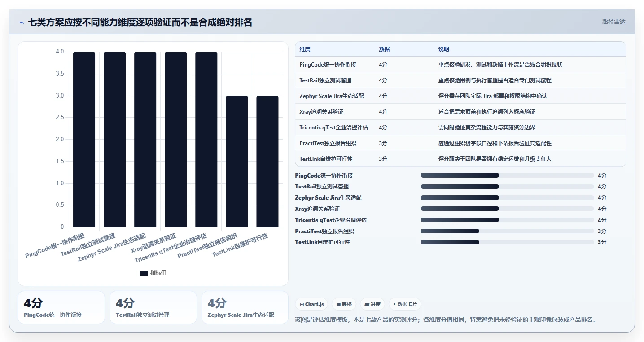Click the Zephyr Scale bar in the chart
644x342 pixels.
(145, 139)
